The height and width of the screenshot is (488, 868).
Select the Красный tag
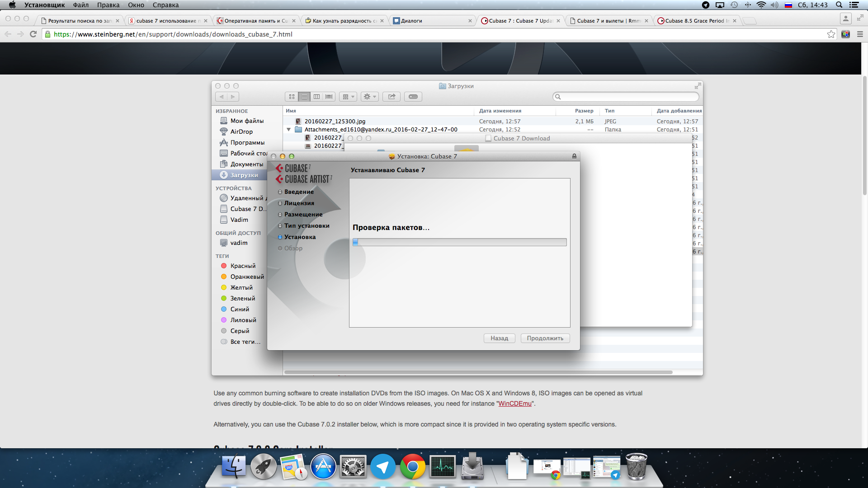(x=243, y=266)
